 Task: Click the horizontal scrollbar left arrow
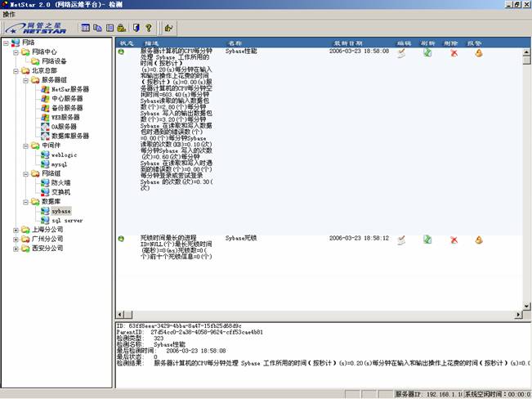click(120, 315)
